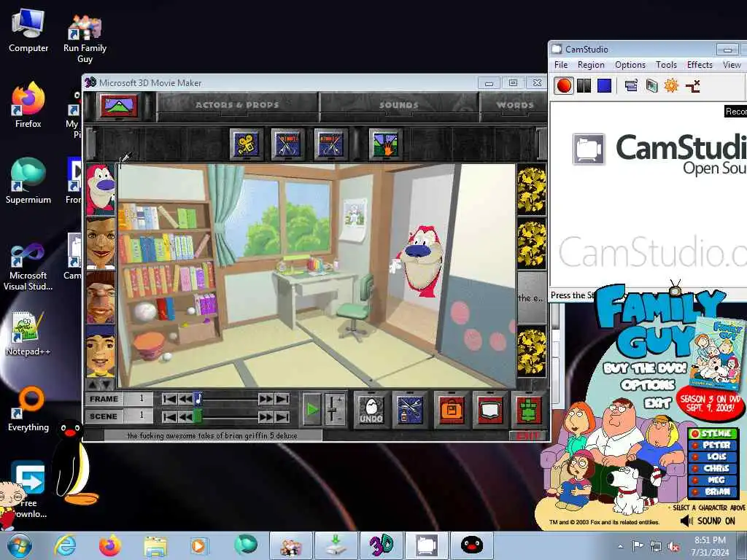This screenshot has width=747, height=560.
Task: Click the blue music-note frame slider handle
Action: [198, 399]
